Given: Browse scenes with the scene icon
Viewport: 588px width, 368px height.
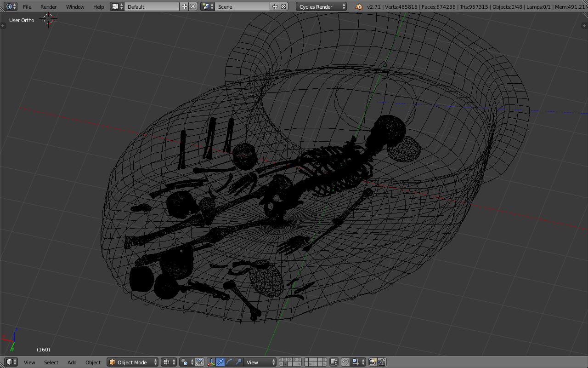Looking at the screenshot, I should point(208,6).
